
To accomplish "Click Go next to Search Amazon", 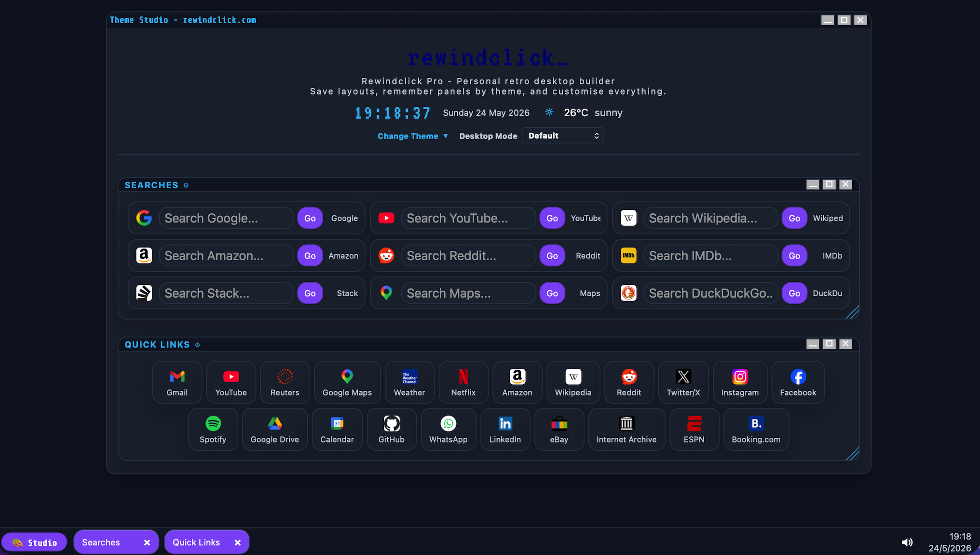I will pos(310,256).
